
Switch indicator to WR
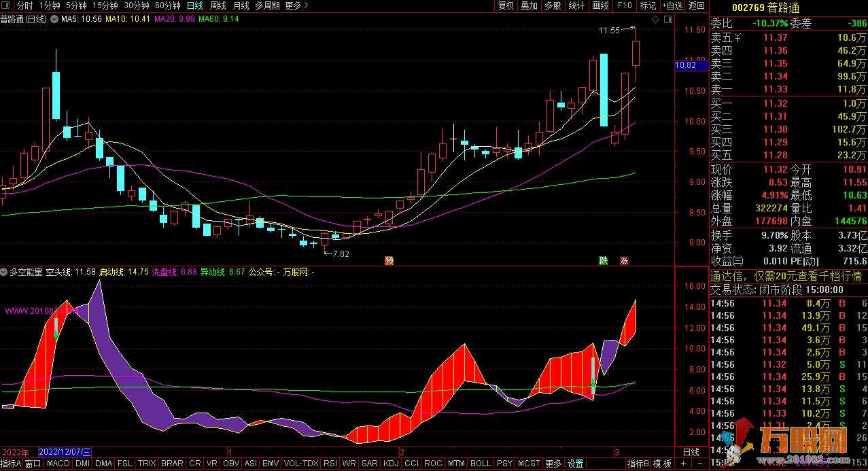(349, 464)
